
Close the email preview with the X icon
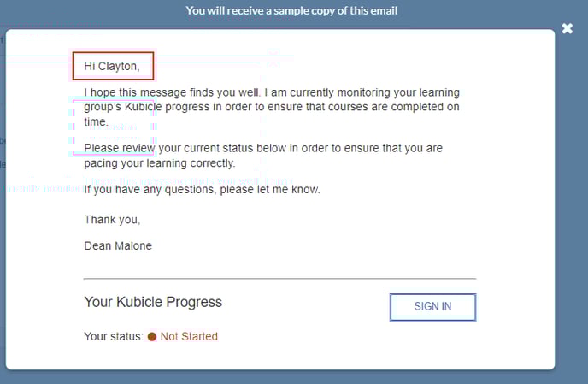(x=567, y=28)
